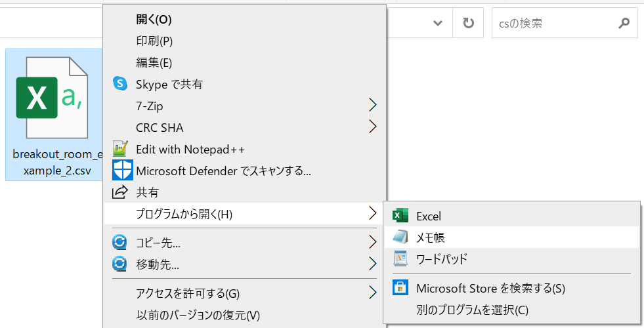Select 移動先... menu entry
Screen dimensions: 644x328
(245, 264)
